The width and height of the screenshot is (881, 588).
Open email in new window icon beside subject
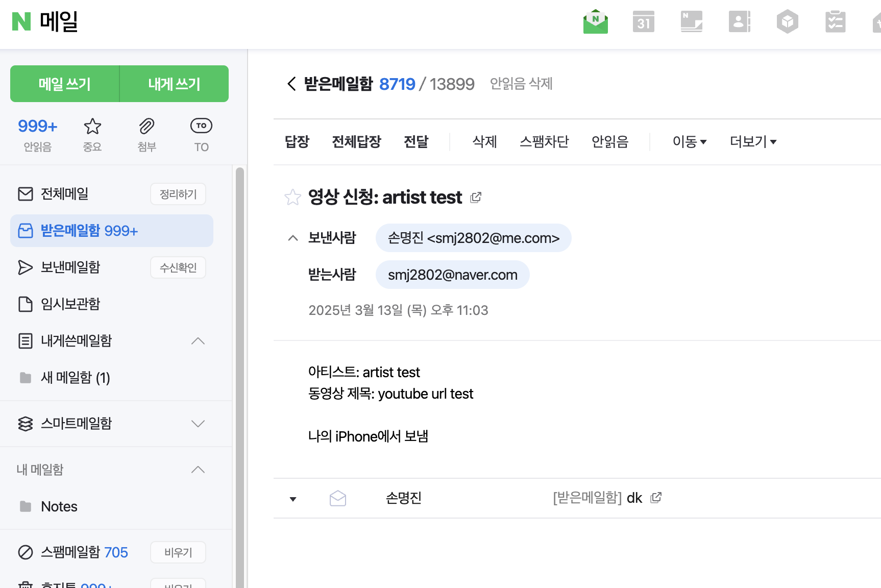click(x=476, y=197)
